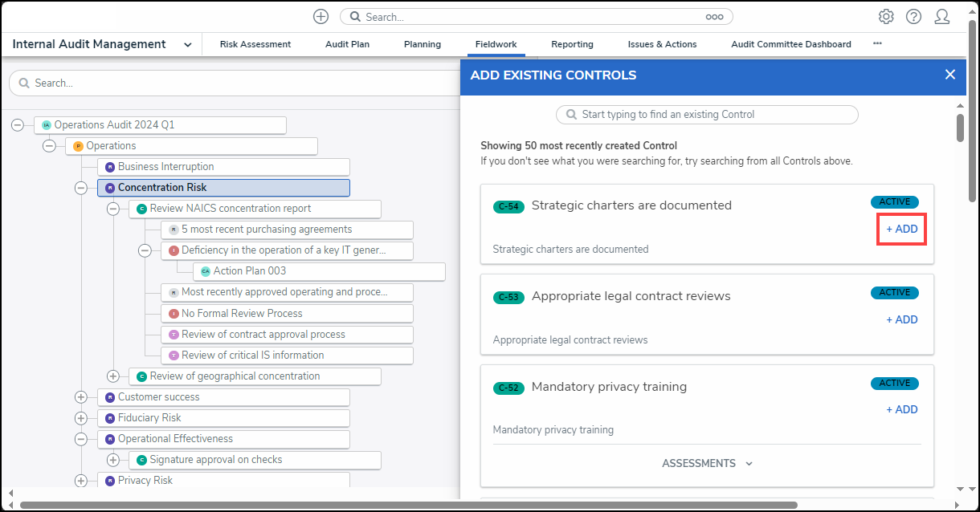The width and height of the screenshot is (980, 512).
Task: Close the Add Existing Controls panel
Action: pyautogui.click(x=950, y=75)
